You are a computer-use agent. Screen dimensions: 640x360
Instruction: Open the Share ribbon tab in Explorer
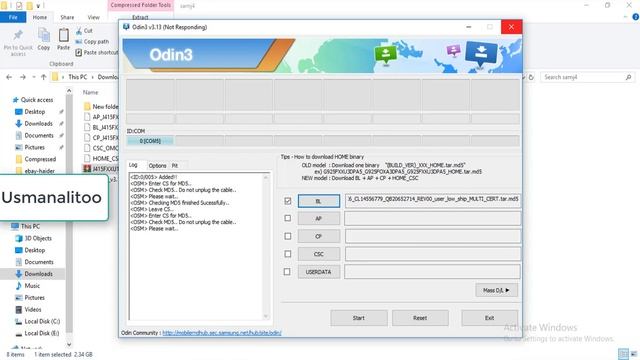tap(67, 17)
